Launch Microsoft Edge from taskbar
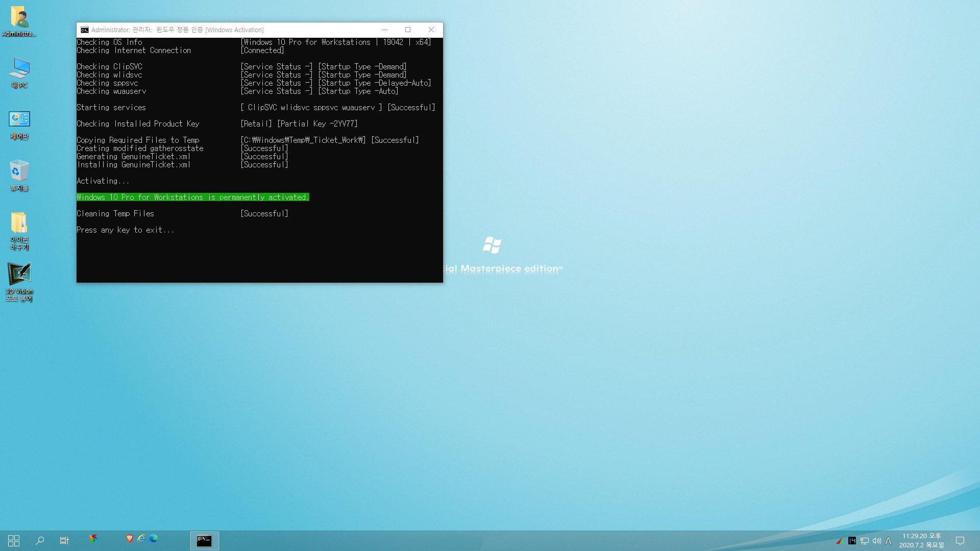This screenshot has width=980, height=551. point(153,538)
